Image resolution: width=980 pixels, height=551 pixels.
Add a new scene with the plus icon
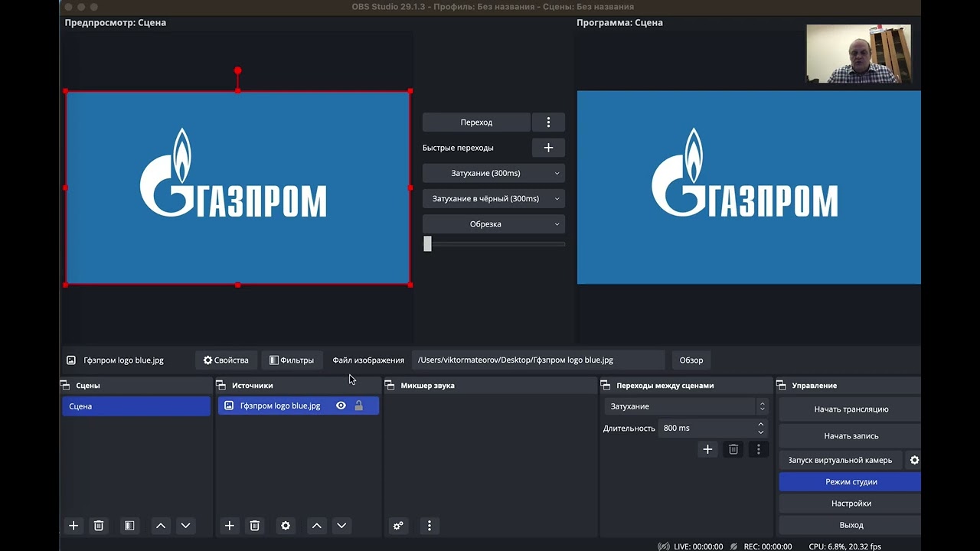(73, 526)
